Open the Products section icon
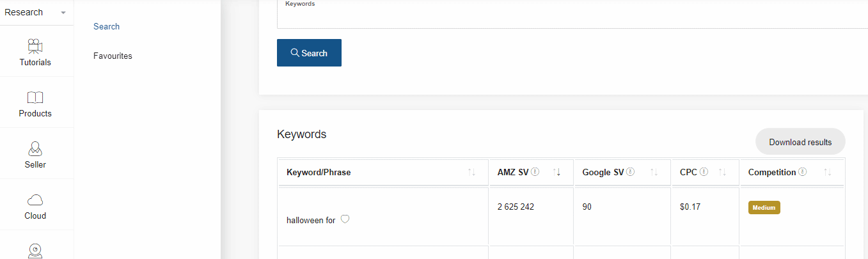 pos(35,98)
